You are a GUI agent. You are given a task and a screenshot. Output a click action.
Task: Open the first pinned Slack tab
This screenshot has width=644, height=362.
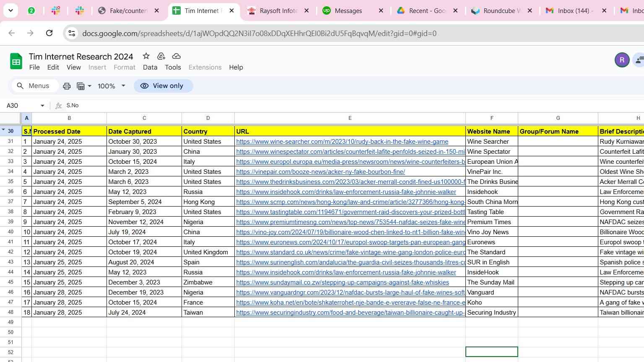tap(56, 11)
